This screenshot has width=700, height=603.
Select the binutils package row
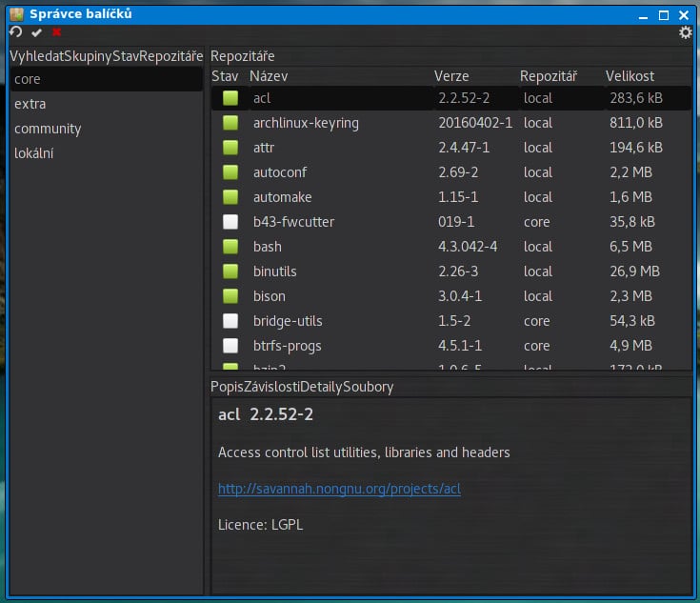point(276,271)
